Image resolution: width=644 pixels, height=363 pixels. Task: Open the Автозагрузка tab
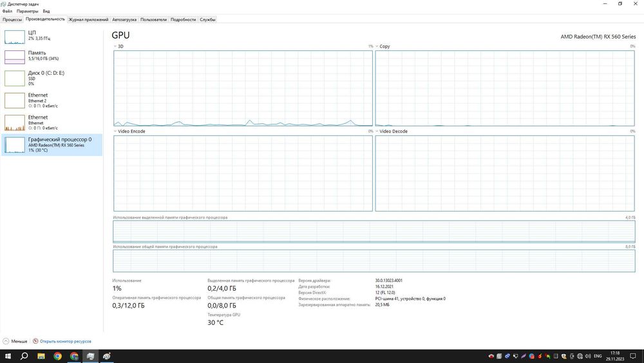tap(124, 19)
